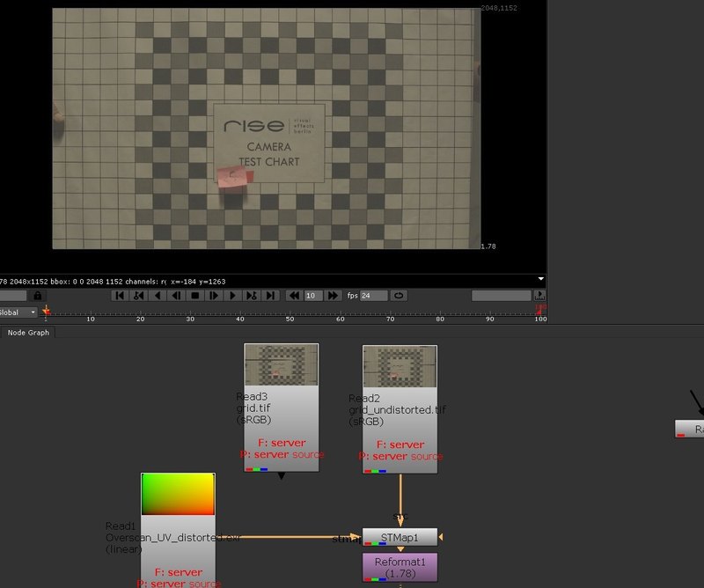Click the stop playback button
The image size is (704, 588).
point(195,296)
